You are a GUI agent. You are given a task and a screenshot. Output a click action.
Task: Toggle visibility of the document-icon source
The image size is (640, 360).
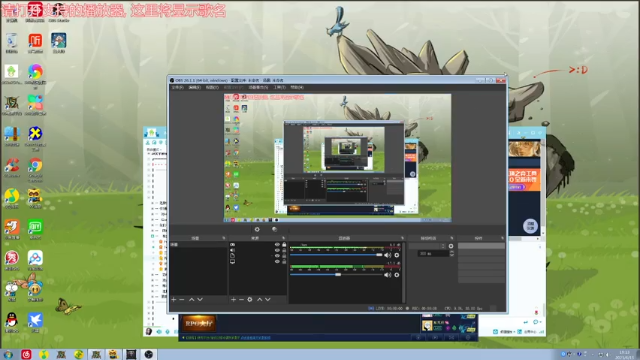pyautogui.click(x=277, y=256)
